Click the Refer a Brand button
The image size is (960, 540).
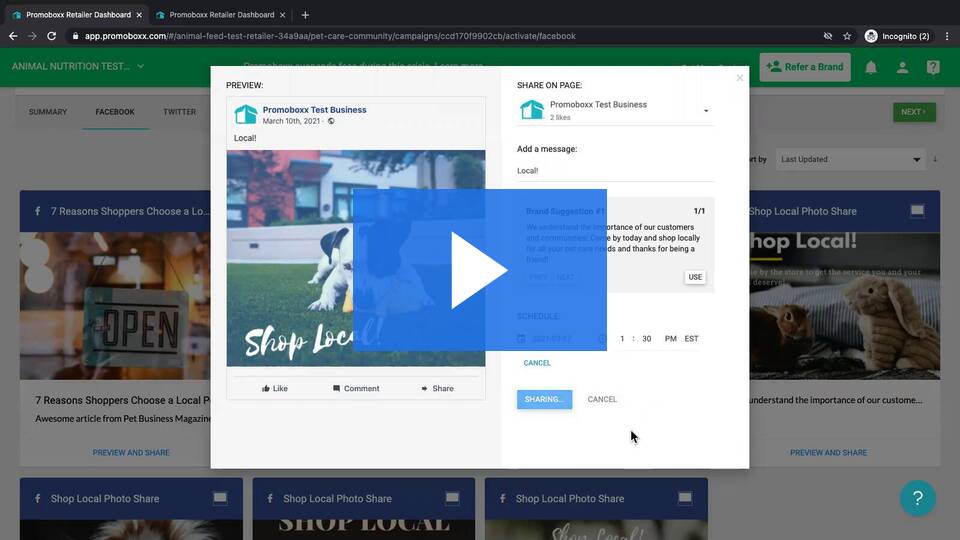click(x=804, y=67)
